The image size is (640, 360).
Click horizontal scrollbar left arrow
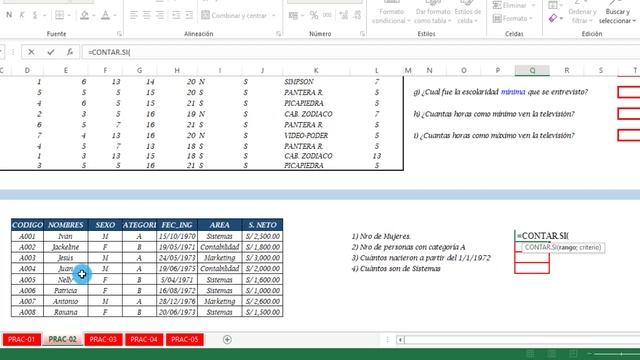coord(400,340)
